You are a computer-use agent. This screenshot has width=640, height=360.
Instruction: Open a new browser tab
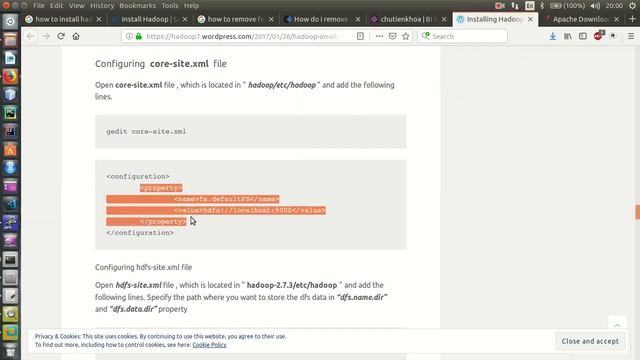[633, 19]
